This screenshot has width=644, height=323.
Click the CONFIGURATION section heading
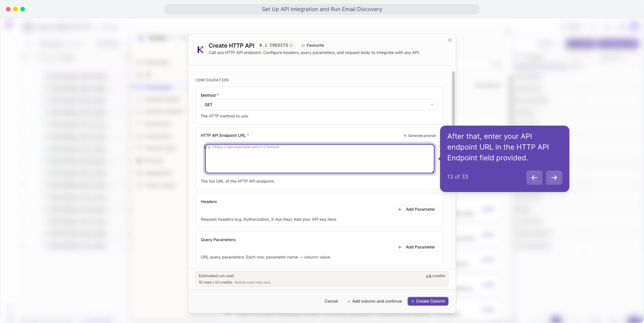coord(212,80)
